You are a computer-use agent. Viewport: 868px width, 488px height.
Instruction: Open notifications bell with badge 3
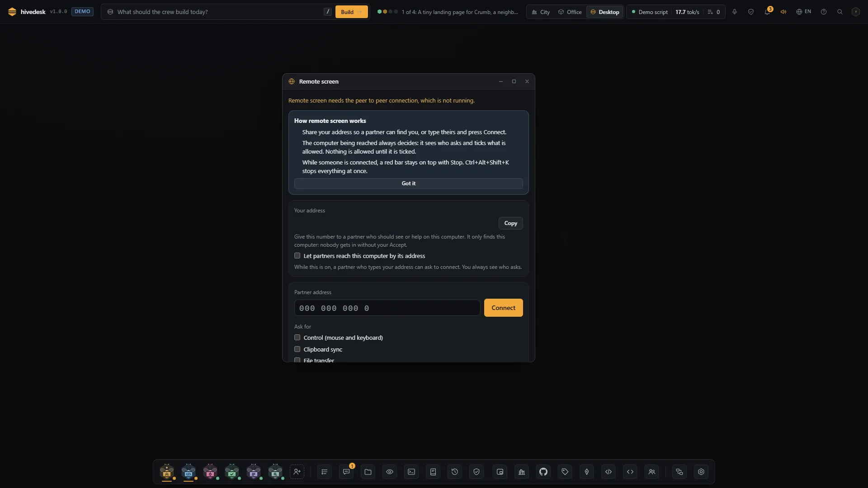coord(767,12)
